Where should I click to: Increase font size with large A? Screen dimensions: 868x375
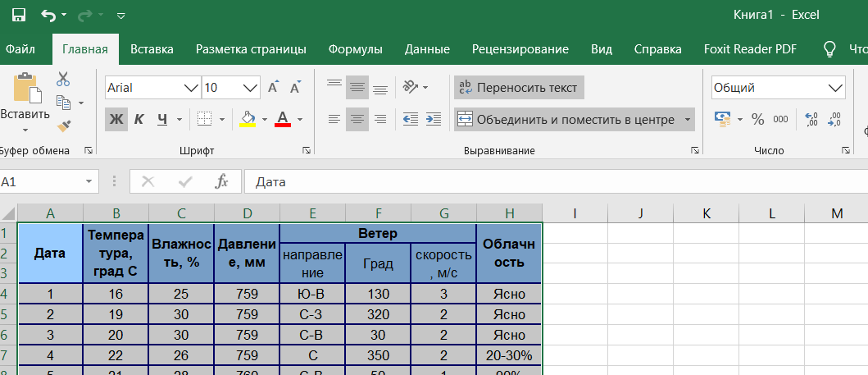pyautogui.click(x=274, y=87)
